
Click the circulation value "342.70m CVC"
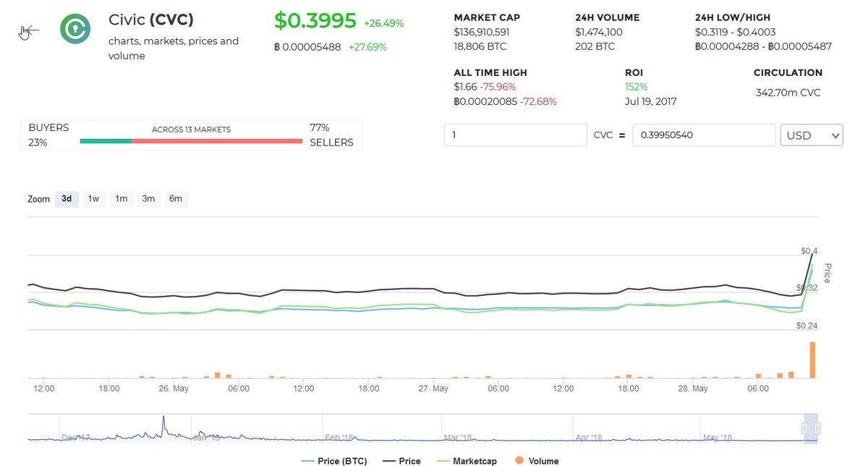tap(788, 93)
